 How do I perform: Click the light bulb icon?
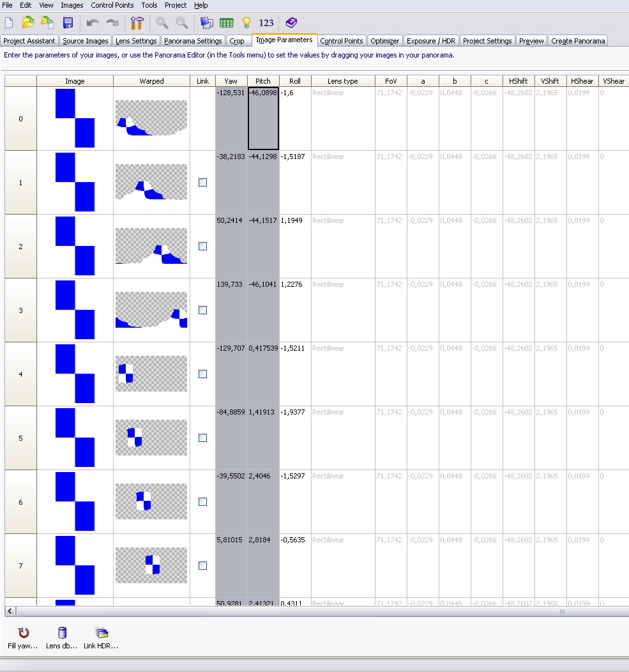coord(246,23)
